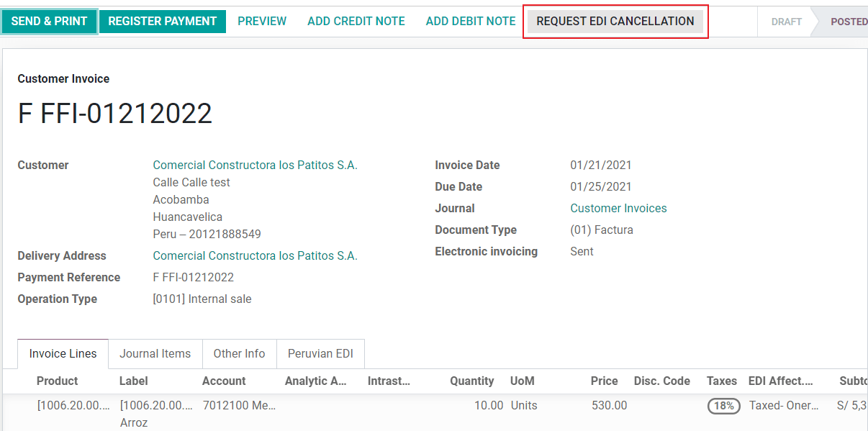
Task: Click the SEND & PRINT button
Action: point(49,21)
